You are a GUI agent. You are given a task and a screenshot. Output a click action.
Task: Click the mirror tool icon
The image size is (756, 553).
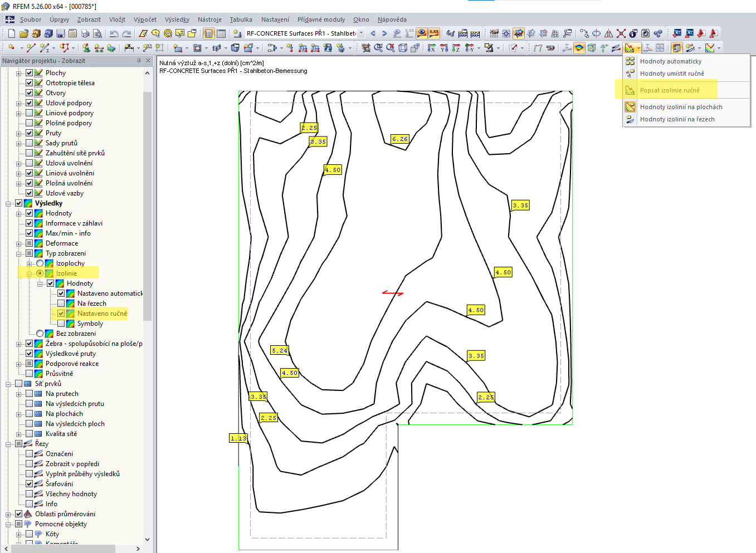(x=608, y=33)
